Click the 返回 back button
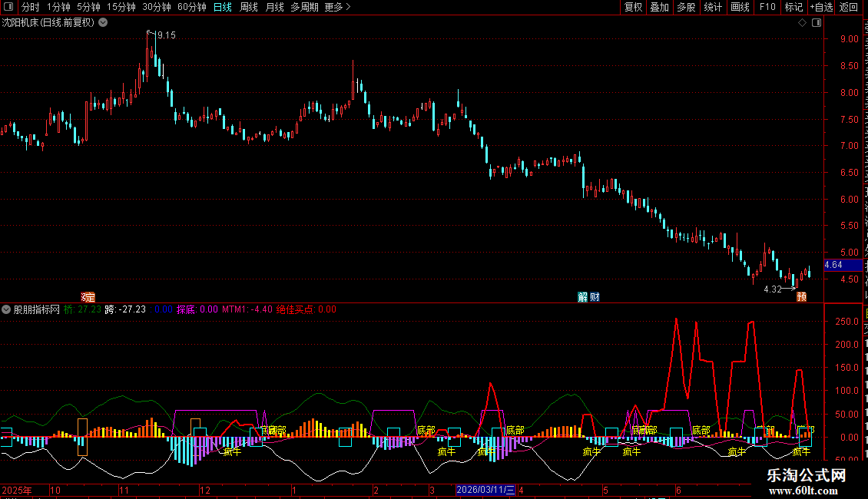 click(x=848, y=7)
